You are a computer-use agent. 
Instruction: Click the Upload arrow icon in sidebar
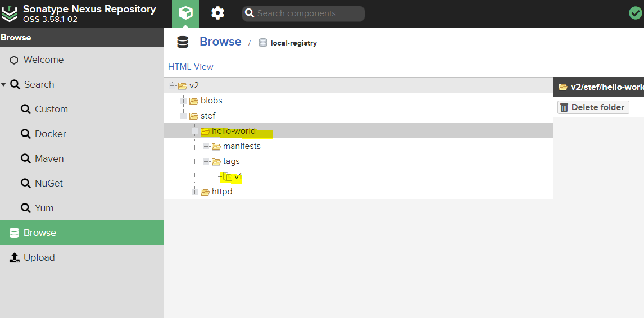pyautogui.click(x=14, y=257)
